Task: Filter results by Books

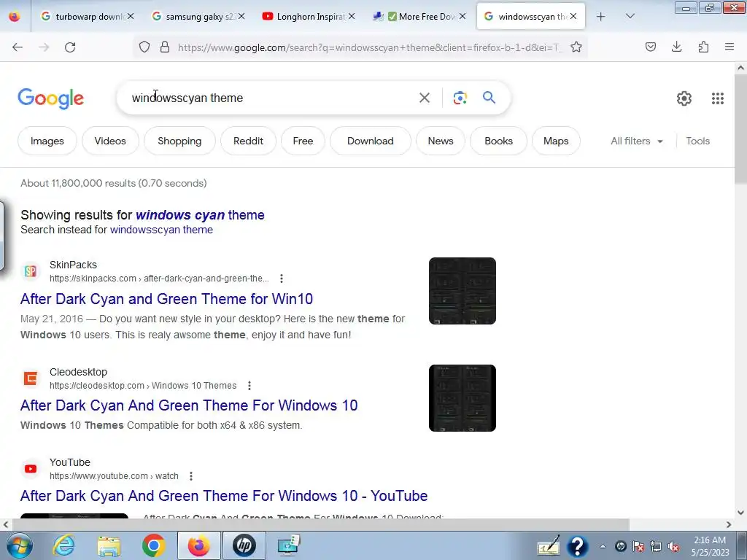Action: coord(498,141)
